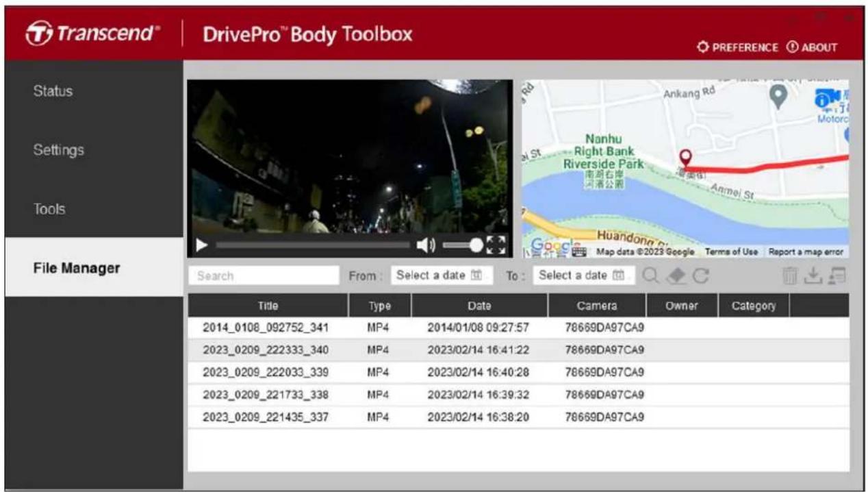This screenshot has width=868, height=492.
Task: Switch the video to fullscreen
Action: point(496,245)
